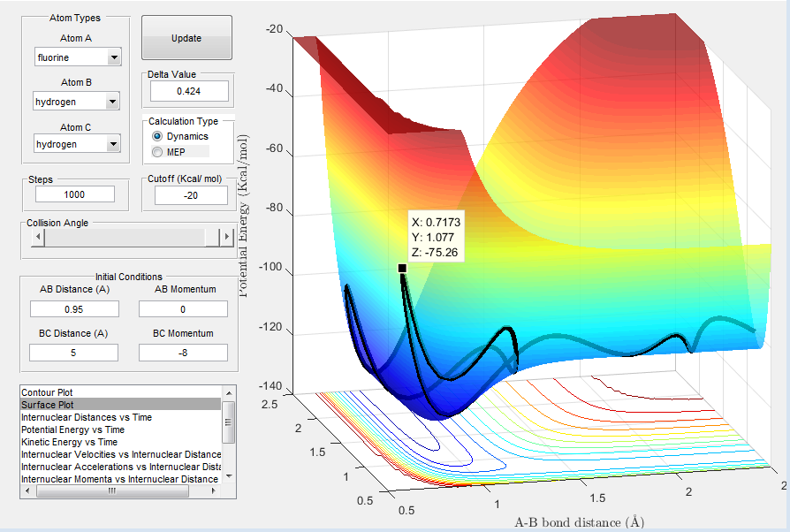
Task: Select Internuclear Accelerations vs Internuclear Distance
Action: [x=121, y=467]
